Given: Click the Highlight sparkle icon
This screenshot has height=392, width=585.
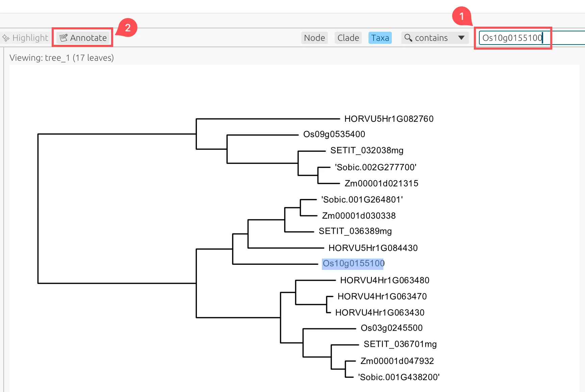Looking at the screenshot, I should pyautogui.click(x=6, y=38).
